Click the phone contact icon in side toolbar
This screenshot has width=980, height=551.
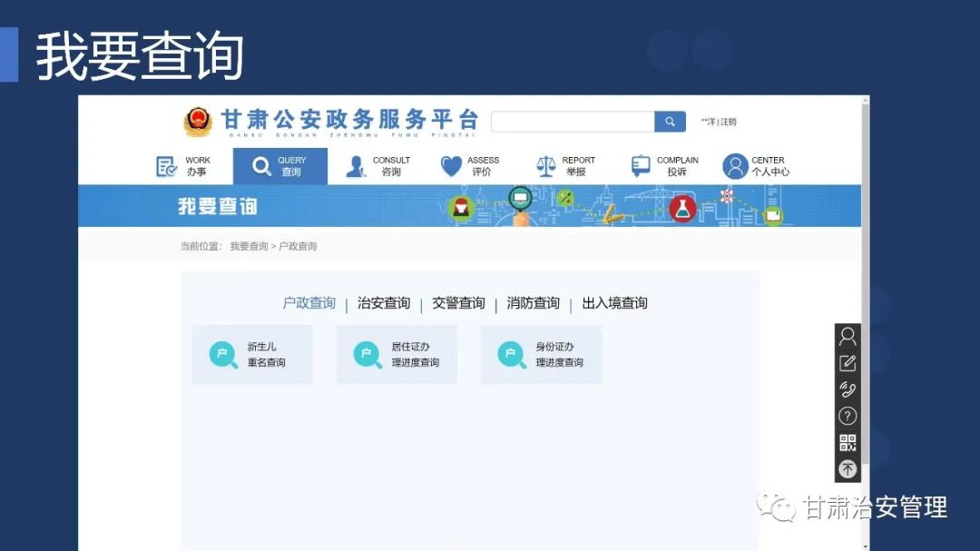tap(848, 389)
